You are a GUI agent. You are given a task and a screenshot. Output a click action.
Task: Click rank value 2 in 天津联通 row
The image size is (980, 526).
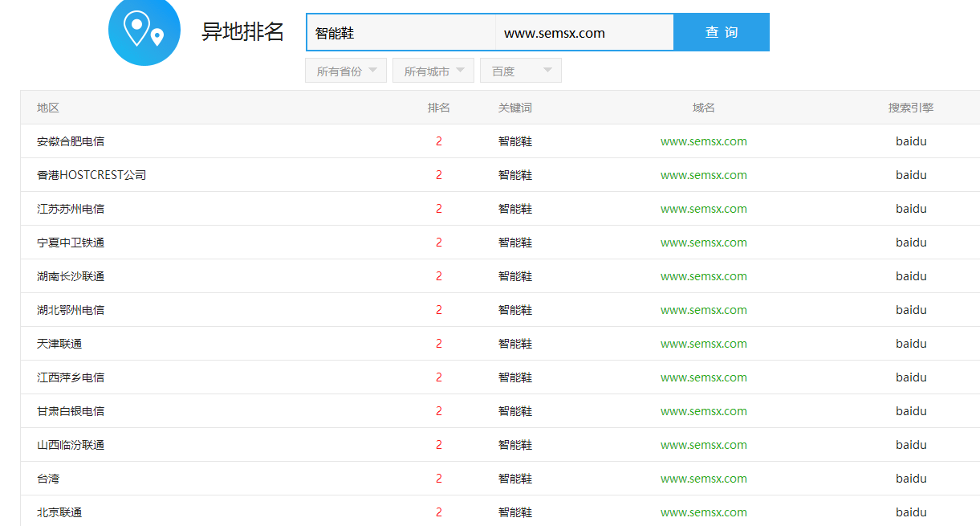(439, 344)
